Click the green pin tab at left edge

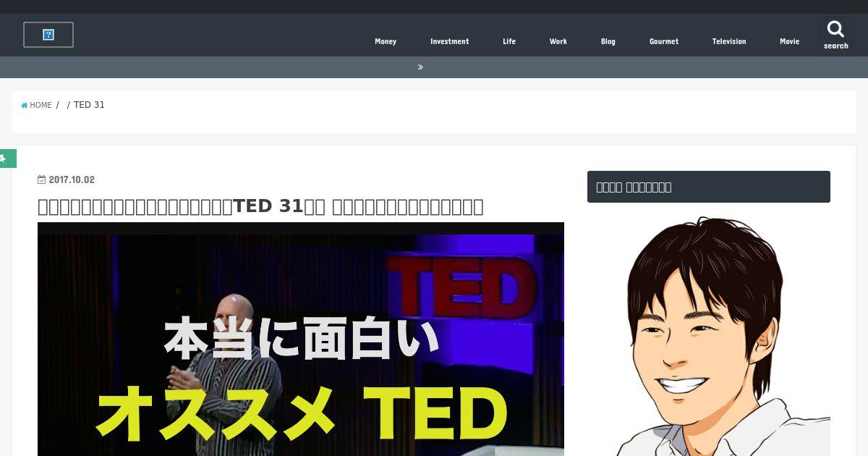pos(7,158)
